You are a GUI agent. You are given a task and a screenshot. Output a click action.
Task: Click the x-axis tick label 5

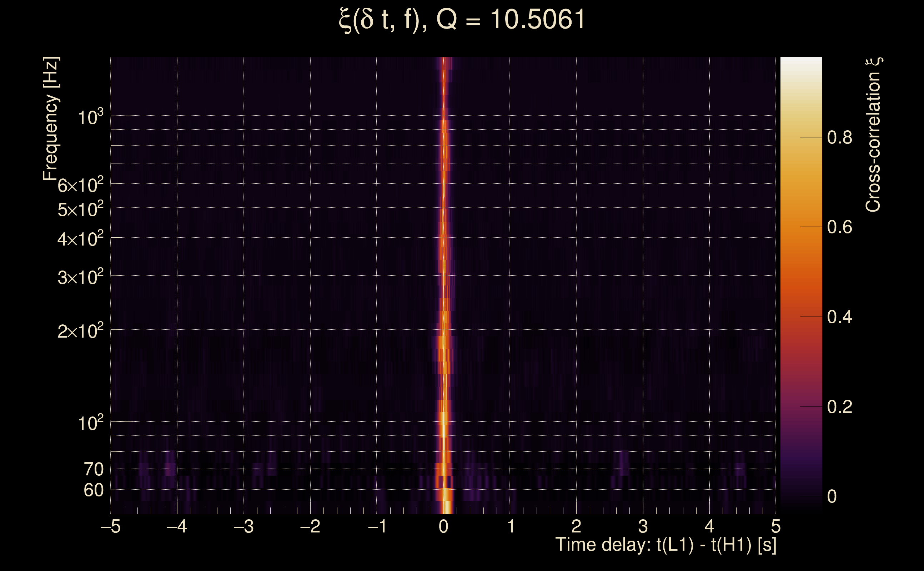tap(775, 526)
